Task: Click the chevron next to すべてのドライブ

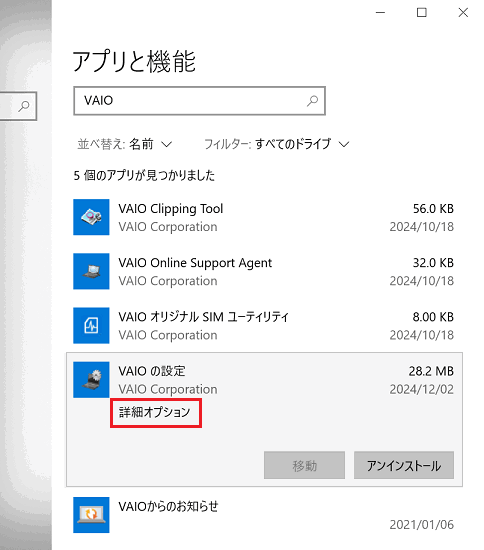Action: (344, 145)
